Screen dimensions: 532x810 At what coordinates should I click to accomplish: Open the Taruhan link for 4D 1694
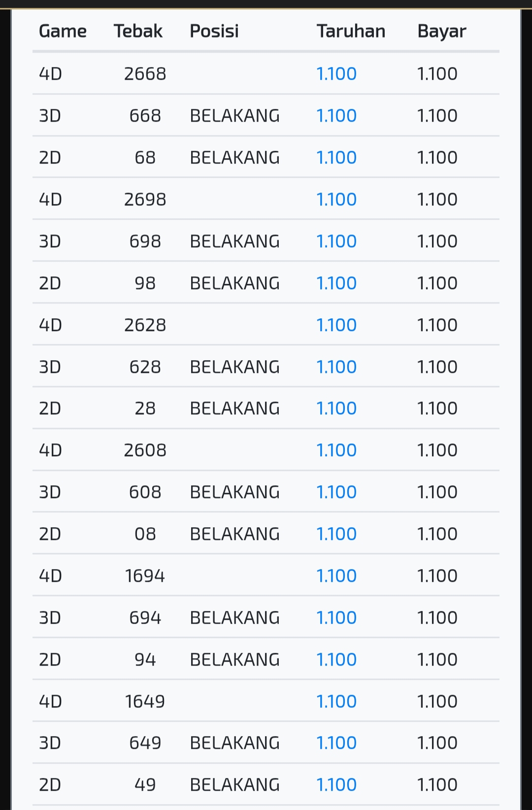point(336,576)
